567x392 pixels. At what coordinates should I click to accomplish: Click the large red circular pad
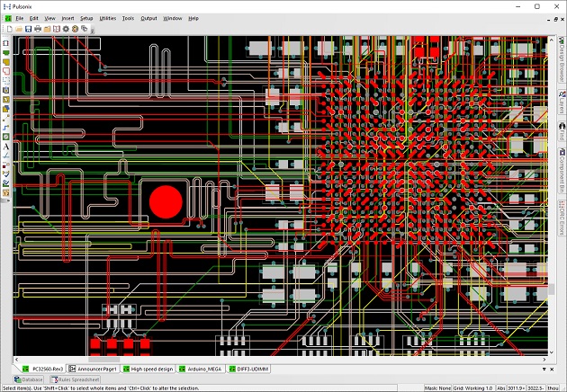165,201
